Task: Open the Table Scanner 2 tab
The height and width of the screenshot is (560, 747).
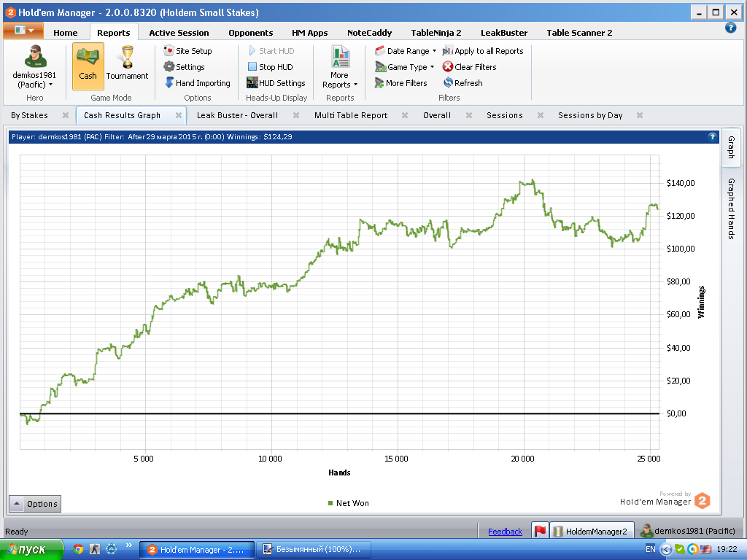Action: (x=579, y=33)
